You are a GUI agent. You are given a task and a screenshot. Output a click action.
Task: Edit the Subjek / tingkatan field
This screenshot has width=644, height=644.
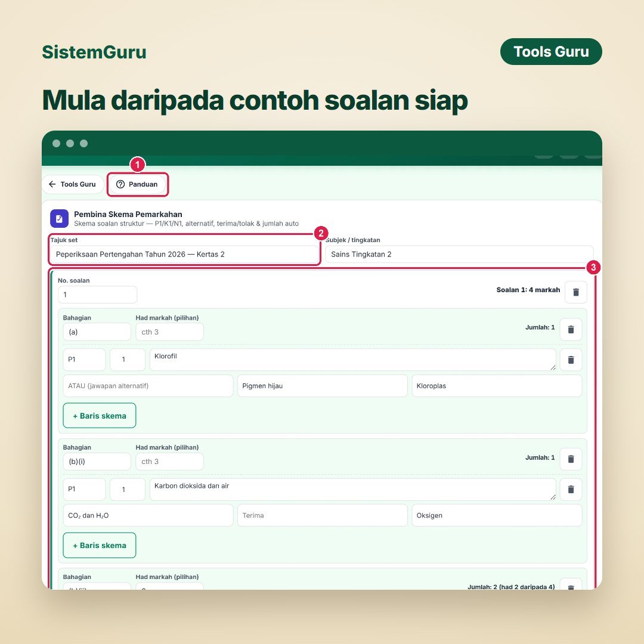[x=459, y=254]
